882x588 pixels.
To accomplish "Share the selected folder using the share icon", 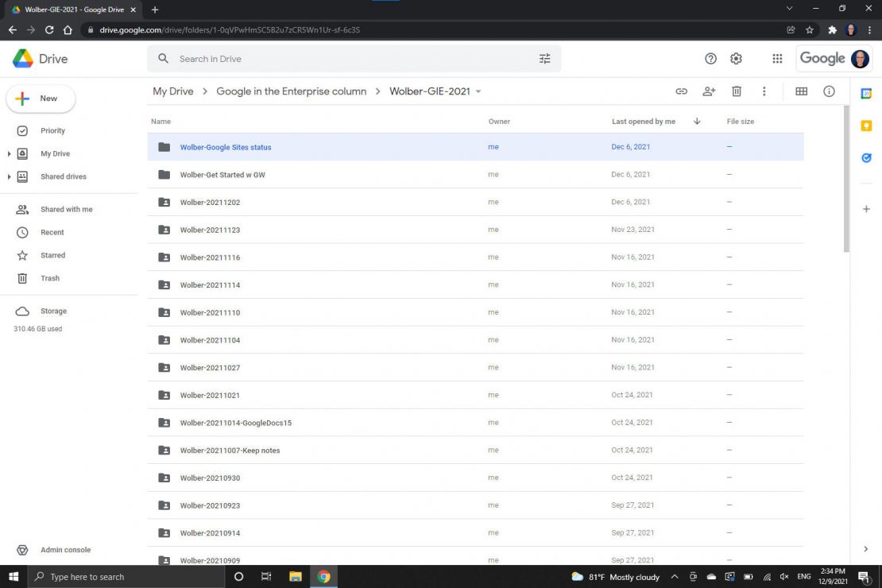I will coord(709,91).
